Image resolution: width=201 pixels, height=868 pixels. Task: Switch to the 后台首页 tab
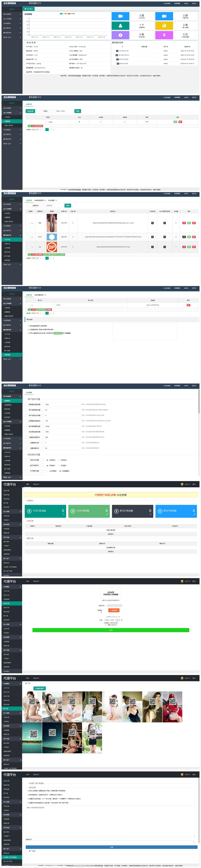[29, 9]
